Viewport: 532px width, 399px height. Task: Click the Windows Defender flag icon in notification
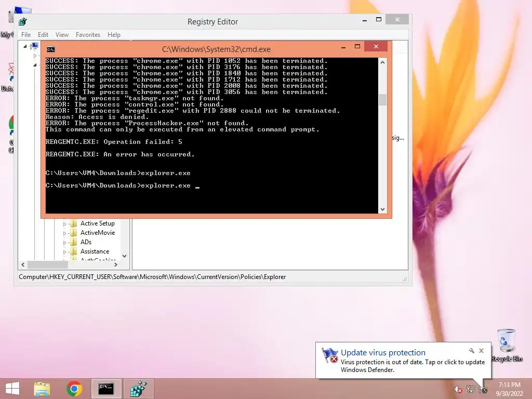pos(329,355)
